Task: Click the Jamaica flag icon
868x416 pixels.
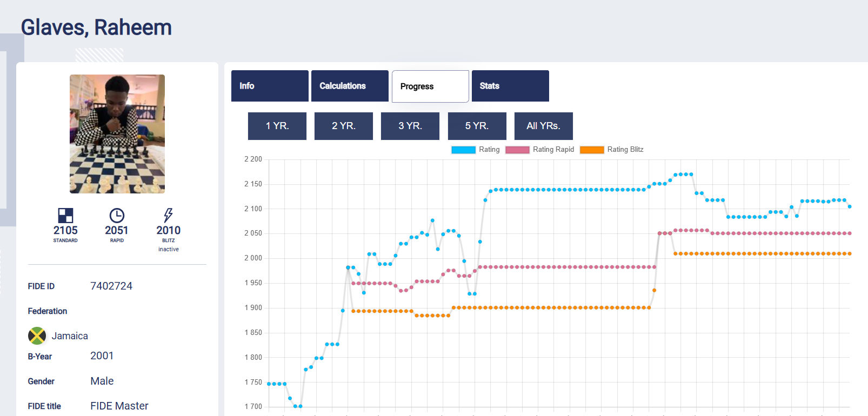Action: (37, 336)
